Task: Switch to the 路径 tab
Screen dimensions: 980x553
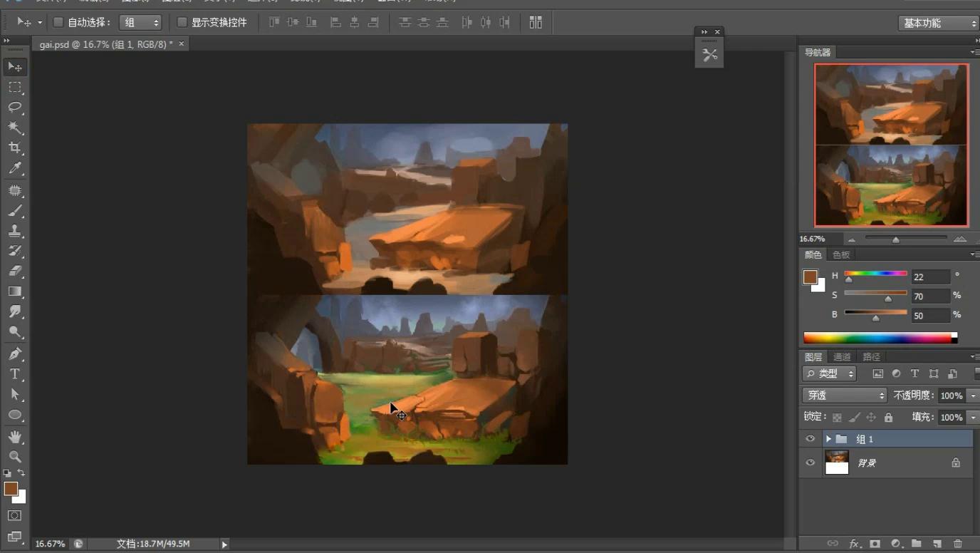Action: point(871,357)
